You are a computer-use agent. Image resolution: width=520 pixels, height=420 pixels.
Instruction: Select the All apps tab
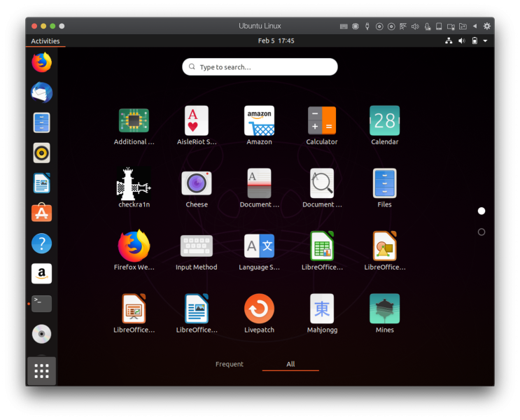pyautogui.click(x=290, y=364)
